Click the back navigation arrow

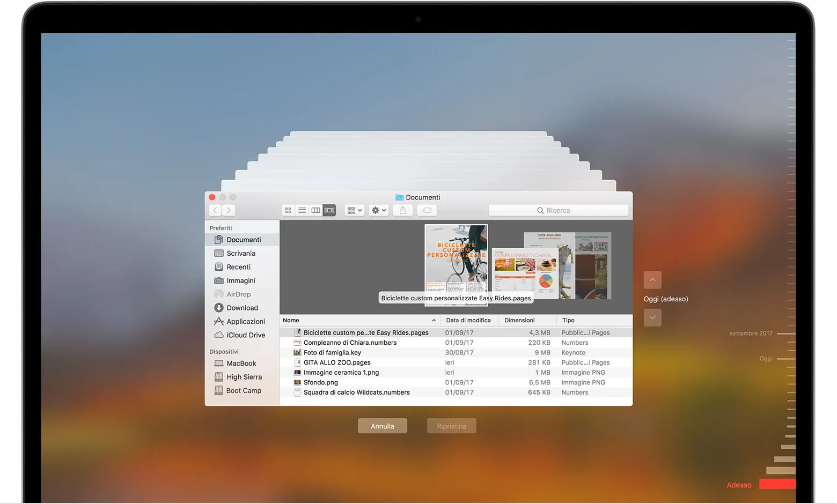coord(215,210)
